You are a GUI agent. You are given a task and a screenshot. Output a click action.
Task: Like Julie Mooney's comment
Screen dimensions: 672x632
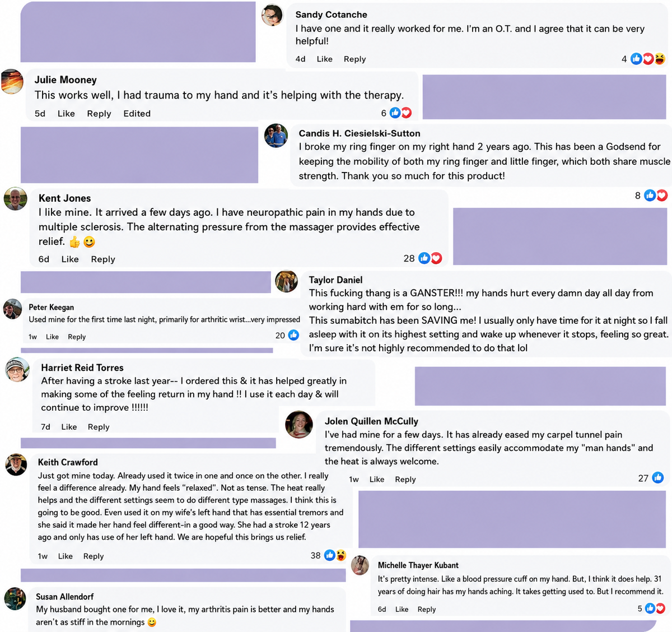click(66, 113)
